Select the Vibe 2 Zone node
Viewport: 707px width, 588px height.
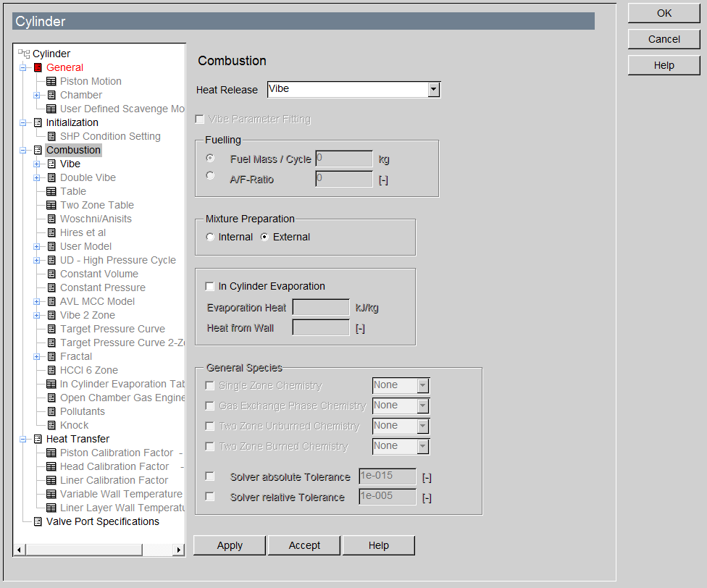tap(88, 316)
